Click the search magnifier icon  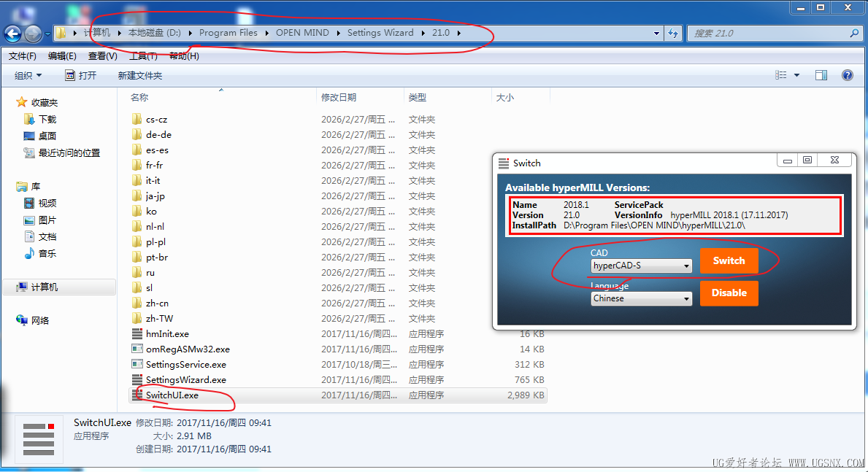click(x=854, y=34)
